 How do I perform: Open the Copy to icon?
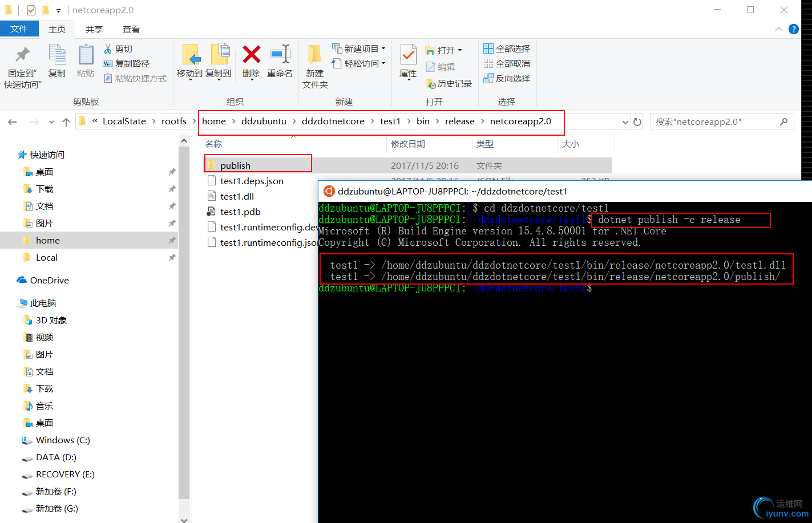click(x=219, y=55)
